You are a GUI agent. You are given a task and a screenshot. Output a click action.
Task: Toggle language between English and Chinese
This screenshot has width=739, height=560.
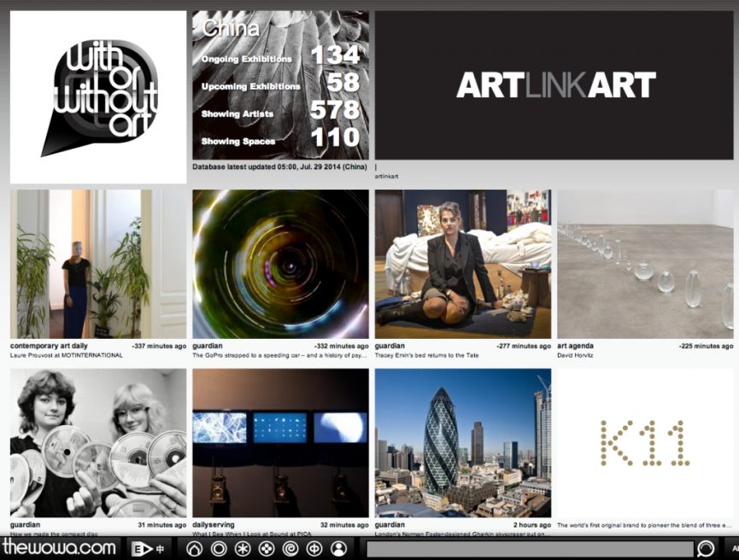pos(148,549)
